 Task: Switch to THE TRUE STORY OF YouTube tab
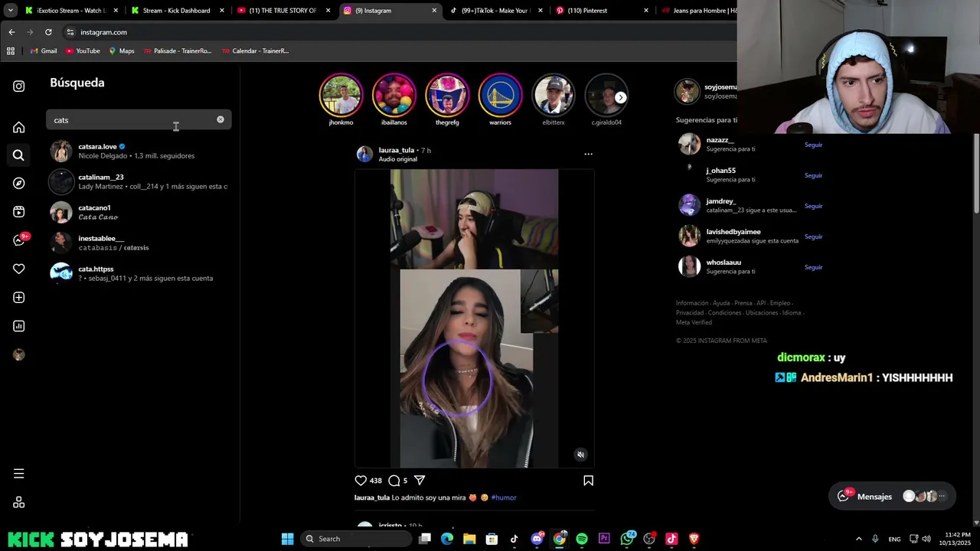click(x=283, y=11)
